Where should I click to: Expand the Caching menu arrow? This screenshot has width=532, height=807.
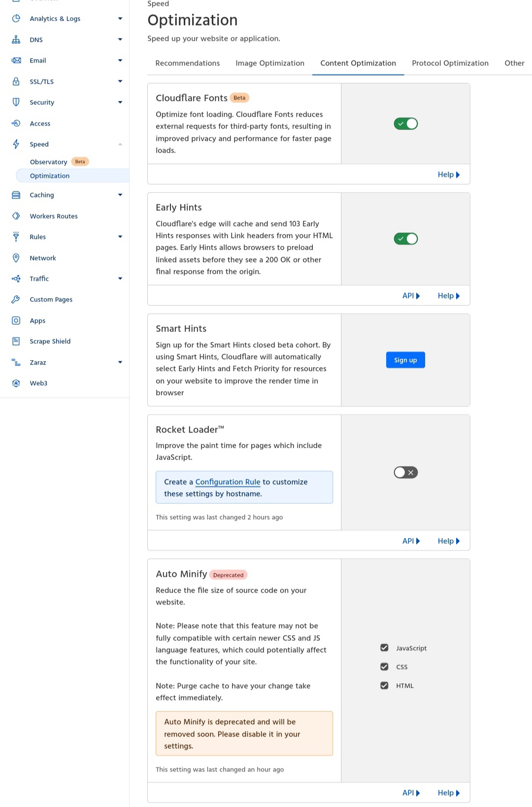[120, 195]
